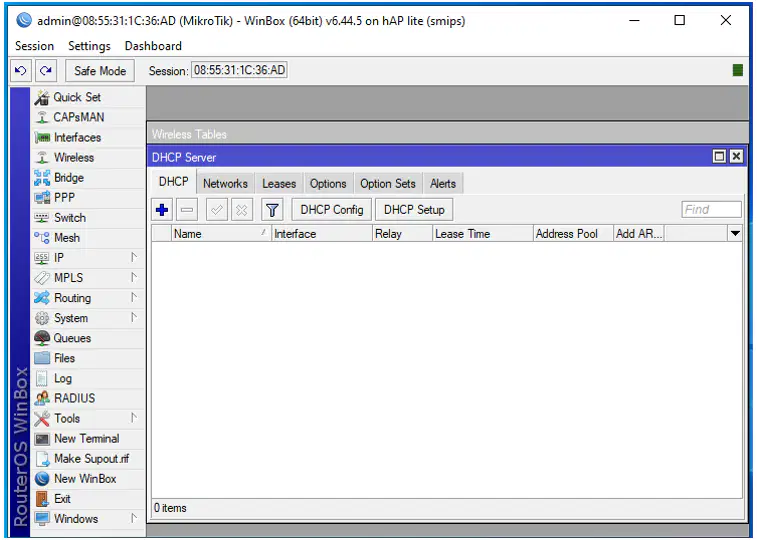This screenshot has height=540, width=757.
Task: Expand the Routing submenu arrow
Action: 134,298
